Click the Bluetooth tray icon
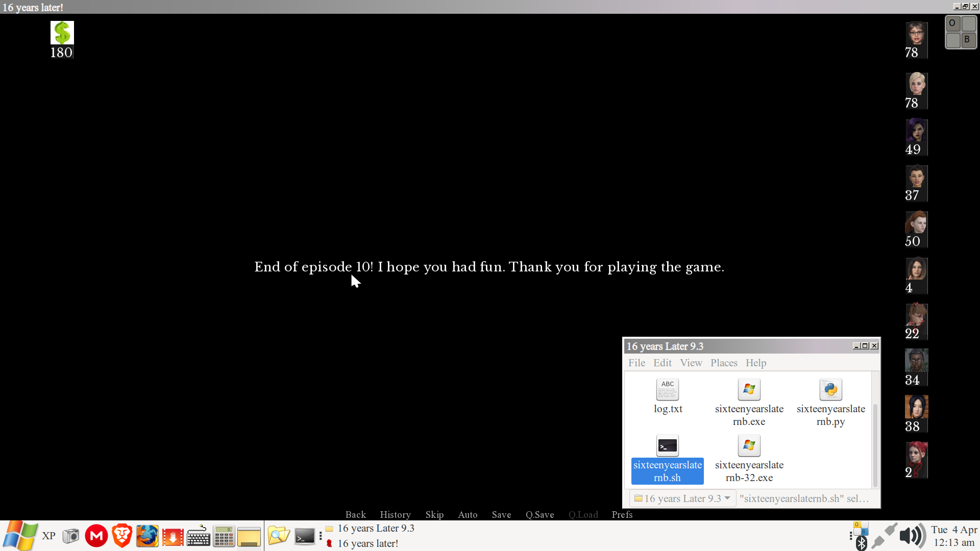The height and width of the screenshot is (551, 980). [x=861, y=543]
